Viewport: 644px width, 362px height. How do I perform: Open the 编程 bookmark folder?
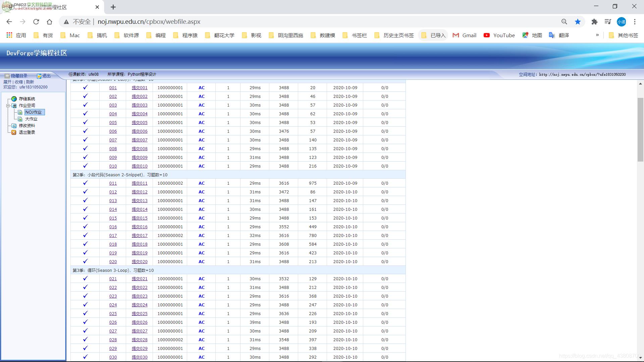coord(156,35)
